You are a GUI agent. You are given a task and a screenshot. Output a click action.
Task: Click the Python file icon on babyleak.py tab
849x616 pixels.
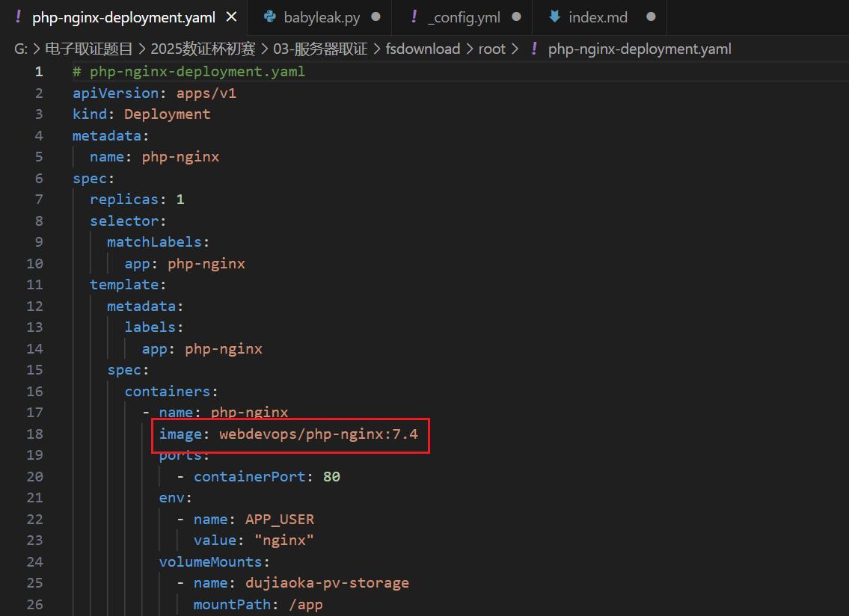270,16
